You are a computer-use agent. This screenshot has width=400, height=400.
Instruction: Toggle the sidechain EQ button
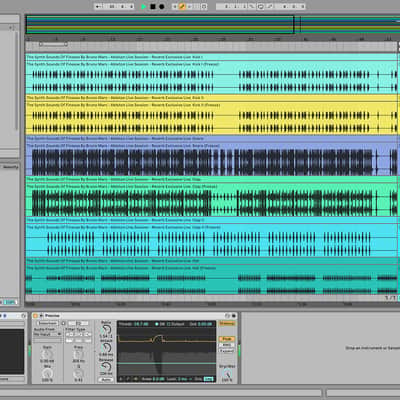point(78,323)
